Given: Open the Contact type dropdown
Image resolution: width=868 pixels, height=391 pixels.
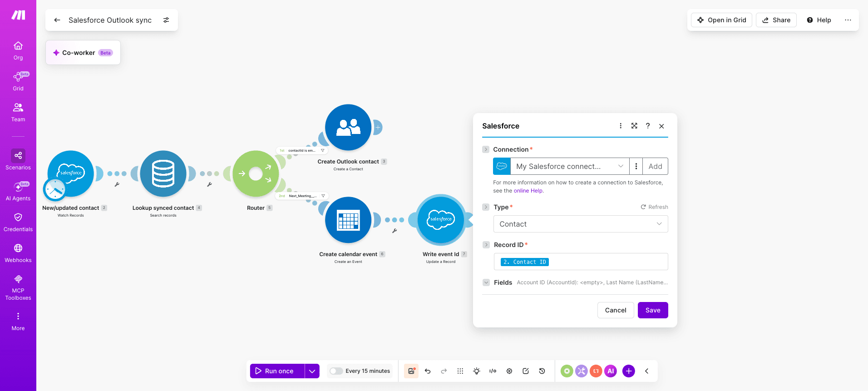Looking at the screenshot, I should click(x=581, y=224).
